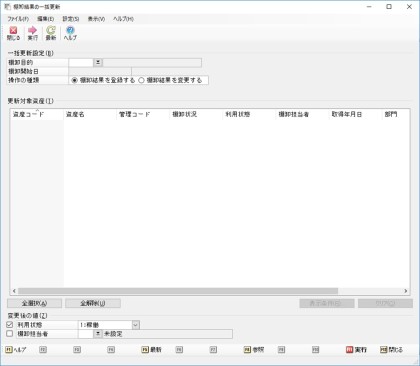Viewport: 420px width, 366px height.
Task: Click the blue ヘルプ toolbar icon
Action: tap(70, 33)
